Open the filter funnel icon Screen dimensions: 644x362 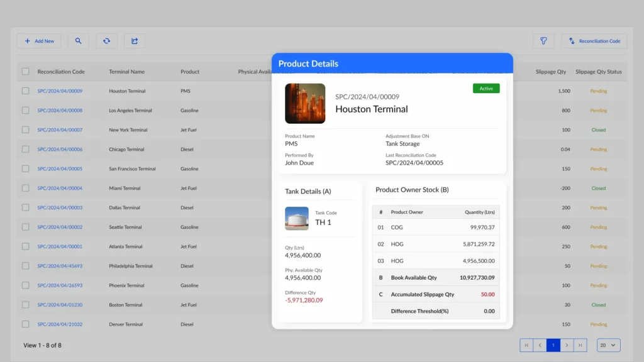(x=543, y=41)
